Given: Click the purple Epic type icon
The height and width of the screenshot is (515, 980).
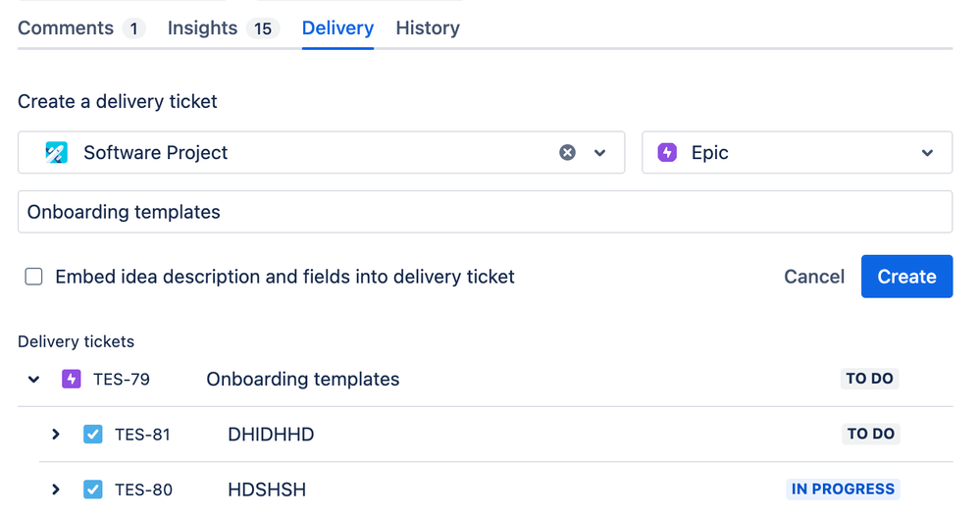Looking at the screenshot, I should (667, 153).
